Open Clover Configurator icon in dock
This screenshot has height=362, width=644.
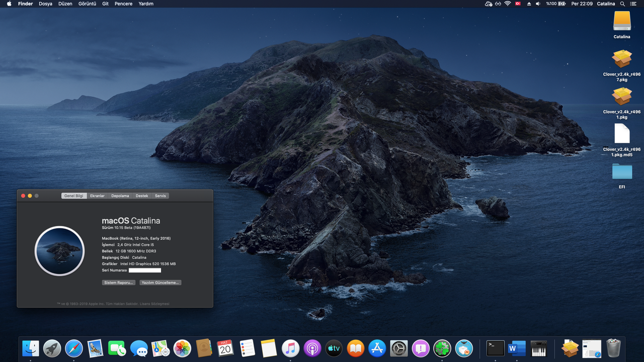pos(442,348)
